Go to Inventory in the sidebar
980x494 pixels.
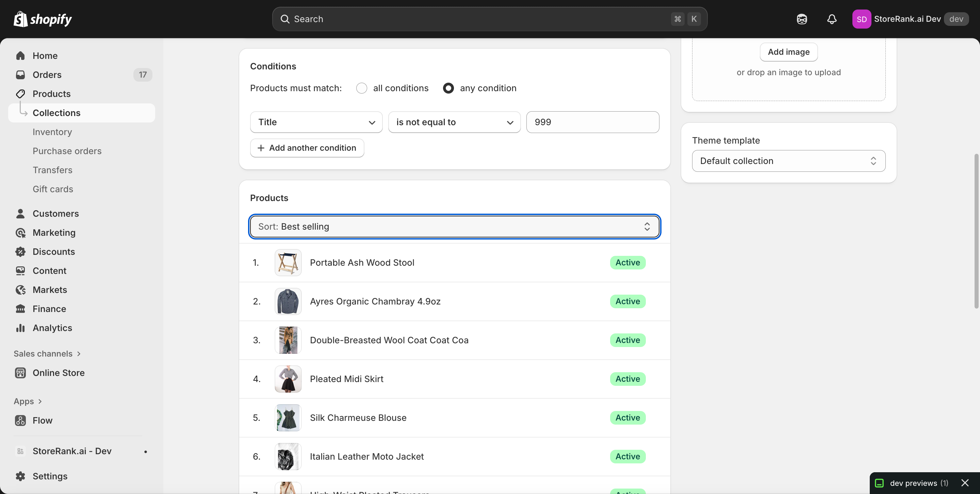click(x=52, y=132)
